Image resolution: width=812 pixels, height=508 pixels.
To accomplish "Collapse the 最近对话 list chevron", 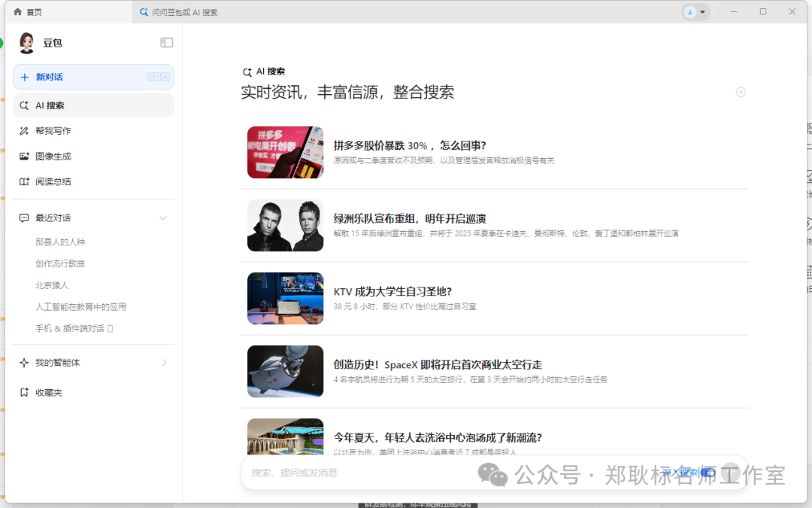I will click(x=163, y=218).
